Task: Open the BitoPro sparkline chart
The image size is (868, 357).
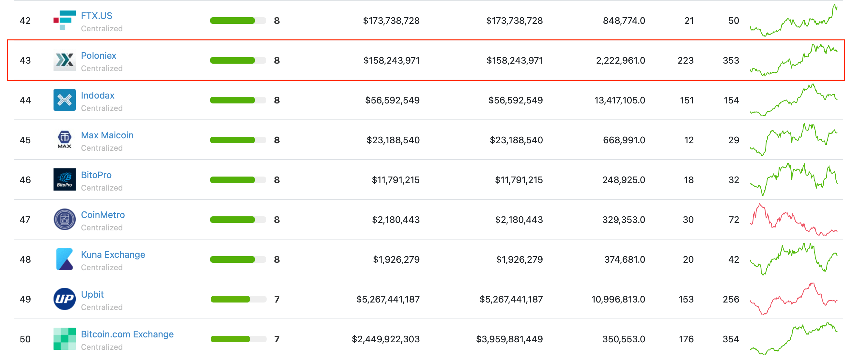Action: 794,179
